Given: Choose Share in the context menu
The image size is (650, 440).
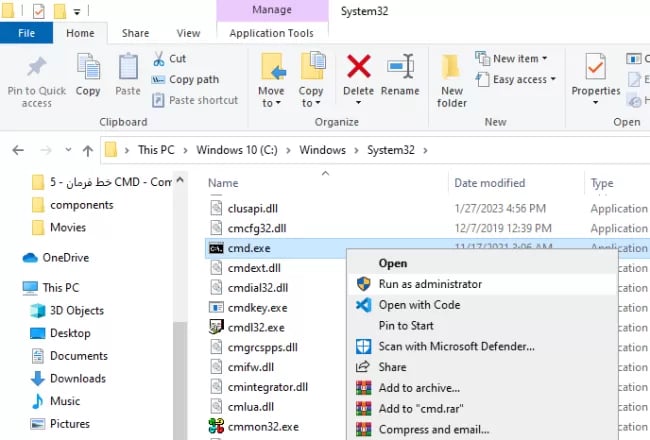Looking at the screenshot, I should tap(482, 367).
